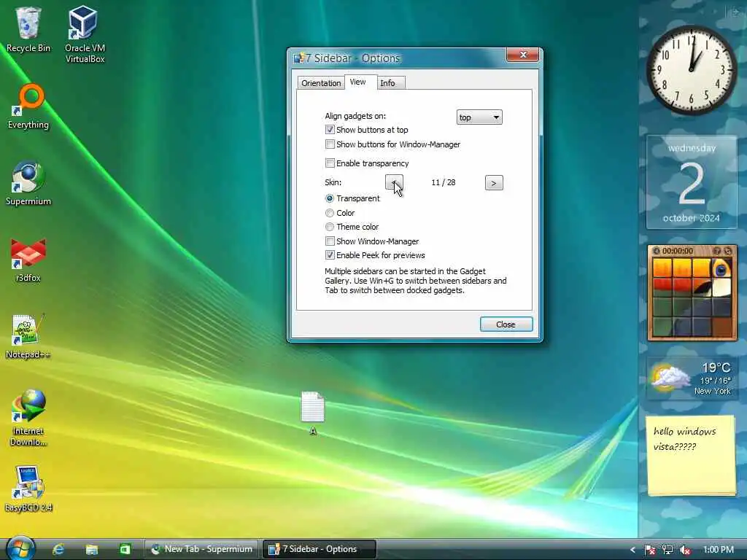Uncheck Show buttons at top

(x=330, y=130)
